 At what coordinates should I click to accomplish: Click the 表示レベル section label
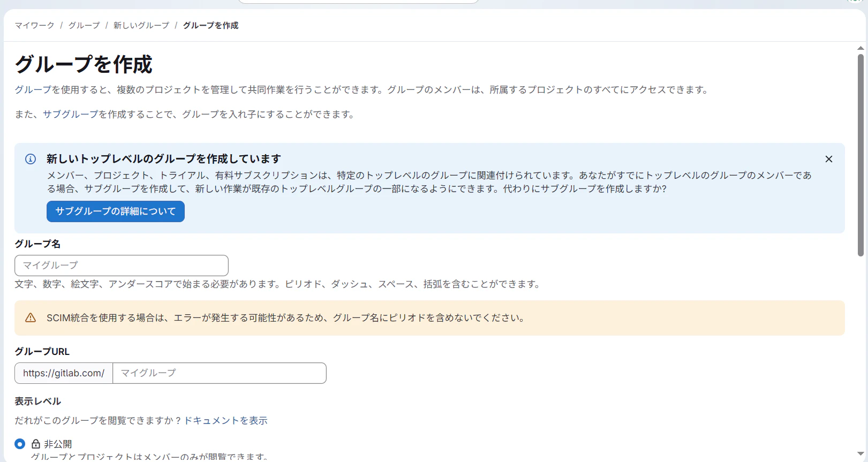[37, 401]
